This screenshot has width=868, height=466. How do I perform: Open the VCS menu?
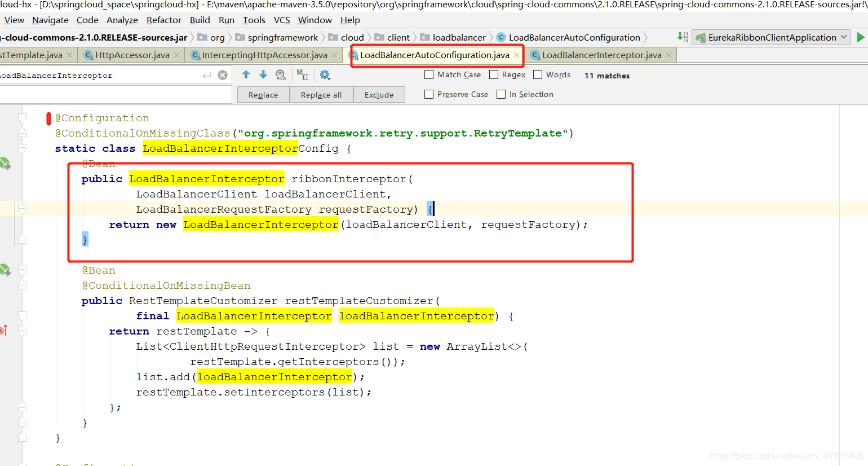tap(282, 20)
